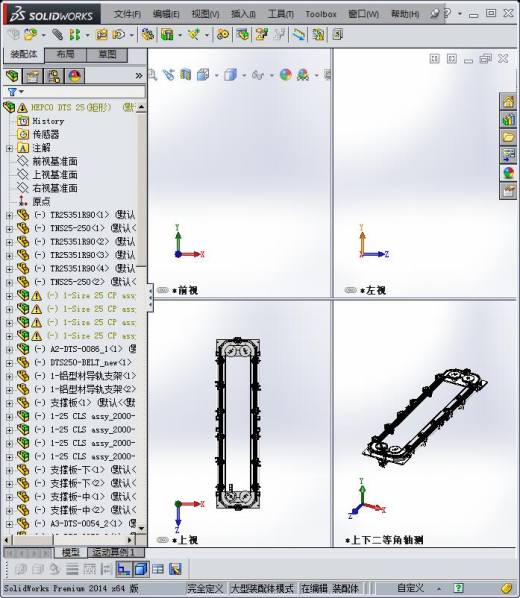This screenshot has height=598, width=520.
Task: Select 支撑板-中<2> component
Action: click(77, 510)
